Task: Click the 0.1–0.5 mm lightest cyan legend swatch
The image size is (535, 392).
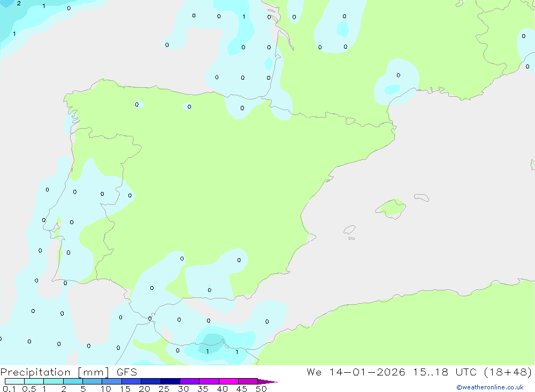Action: [14, 381]
